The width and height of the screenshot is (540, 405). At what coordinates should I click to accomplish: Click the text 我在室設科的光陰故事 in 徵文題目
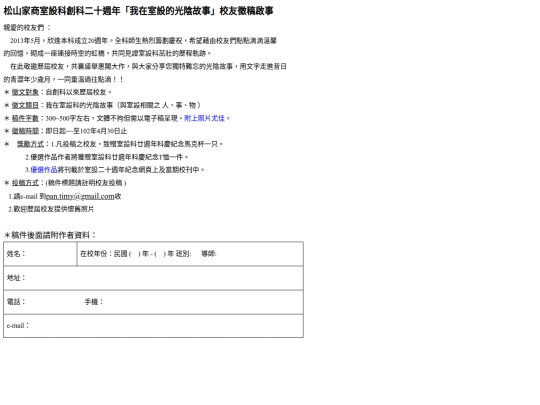79,105
